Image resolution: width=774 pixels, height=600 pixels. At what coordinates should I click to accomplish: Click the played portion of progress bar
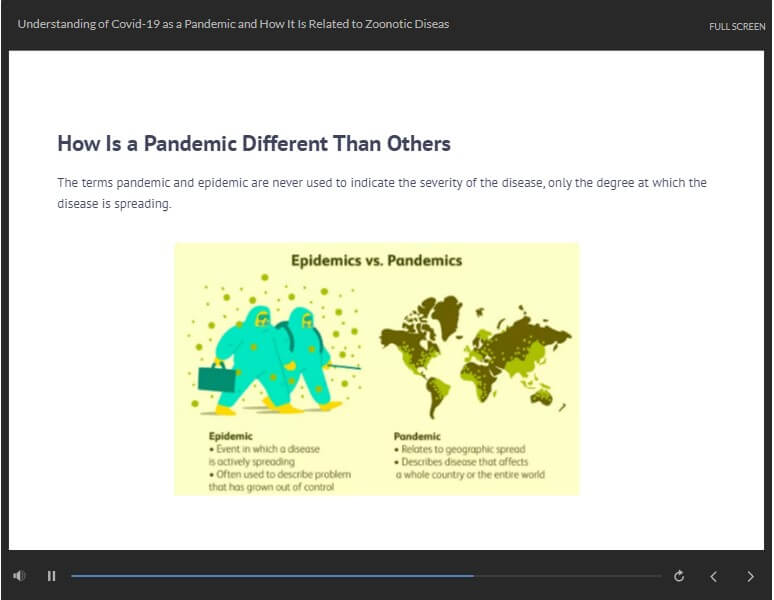point(270,576)
